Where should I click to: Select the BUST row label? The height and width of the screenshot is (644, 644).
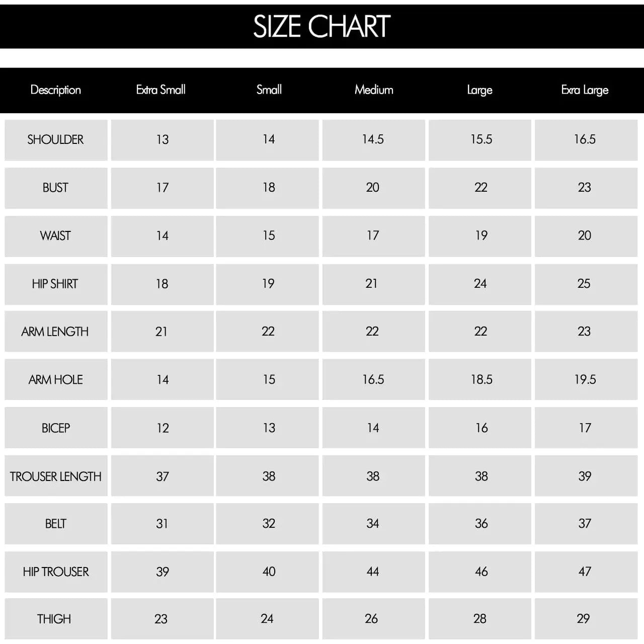56,188
